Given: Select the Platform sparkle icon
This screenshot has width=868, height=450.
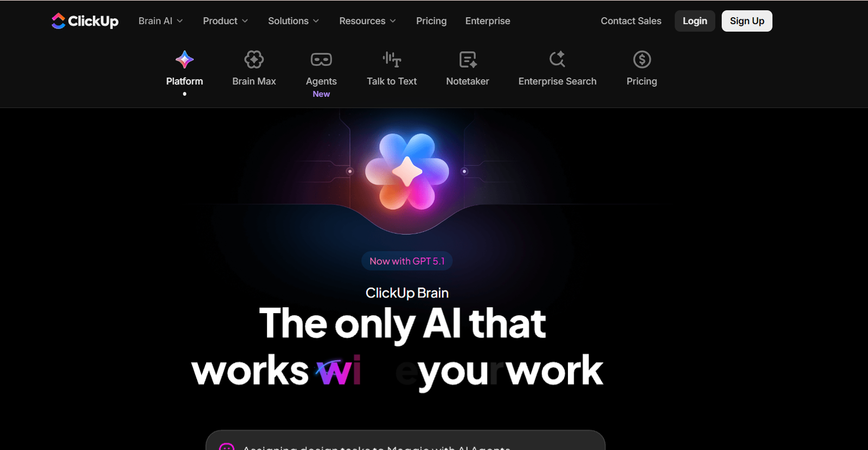Looking at the screenshot, I should [x=184, y=59].
